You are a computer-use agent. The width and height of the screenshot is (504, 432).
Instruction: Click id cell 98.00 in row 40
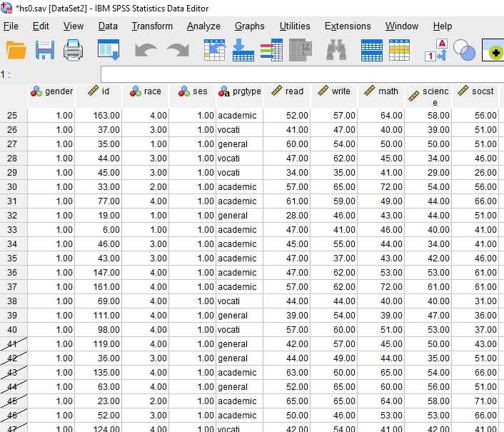pyautogui.click(x=99, y=330)
